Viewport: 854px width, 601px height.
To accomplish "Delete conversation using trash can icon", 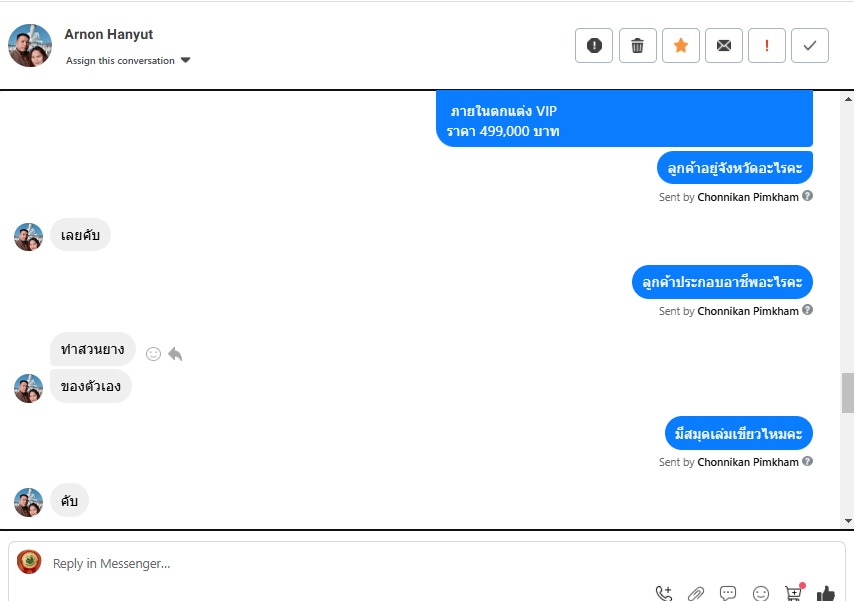I will click(637, 45).
